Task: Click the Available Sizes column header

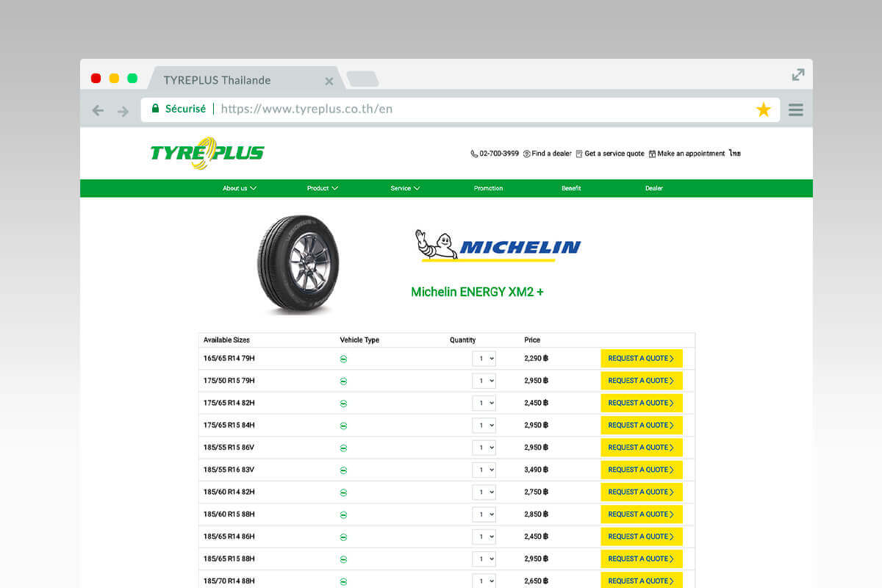Action: [x=226, y=340]
